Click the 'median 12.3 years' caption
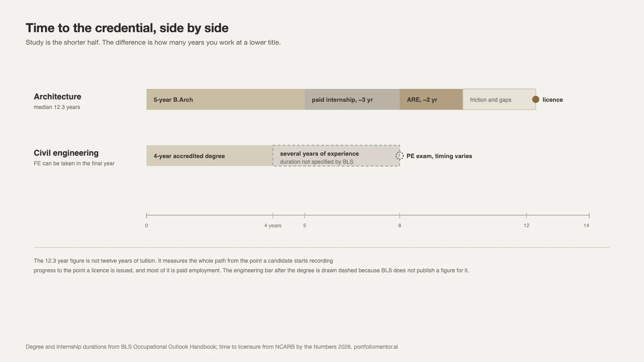 pyautogui.click(x=57, y=107)
